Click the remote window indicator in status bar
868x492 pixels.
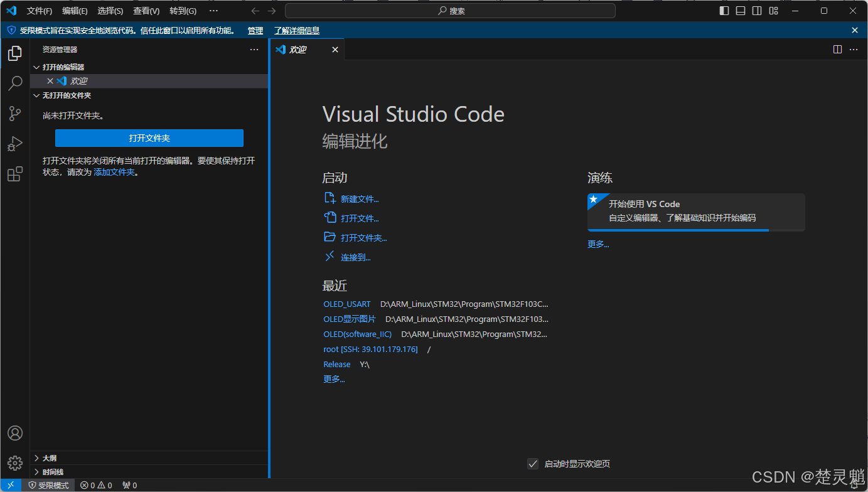pyautogui.click(x=11, y=485)
